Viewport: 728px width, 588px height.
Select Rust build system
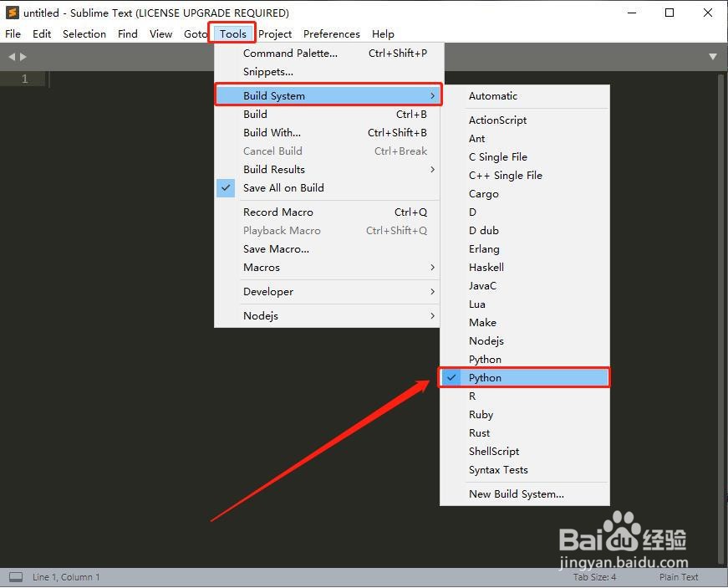pos(525,433)
